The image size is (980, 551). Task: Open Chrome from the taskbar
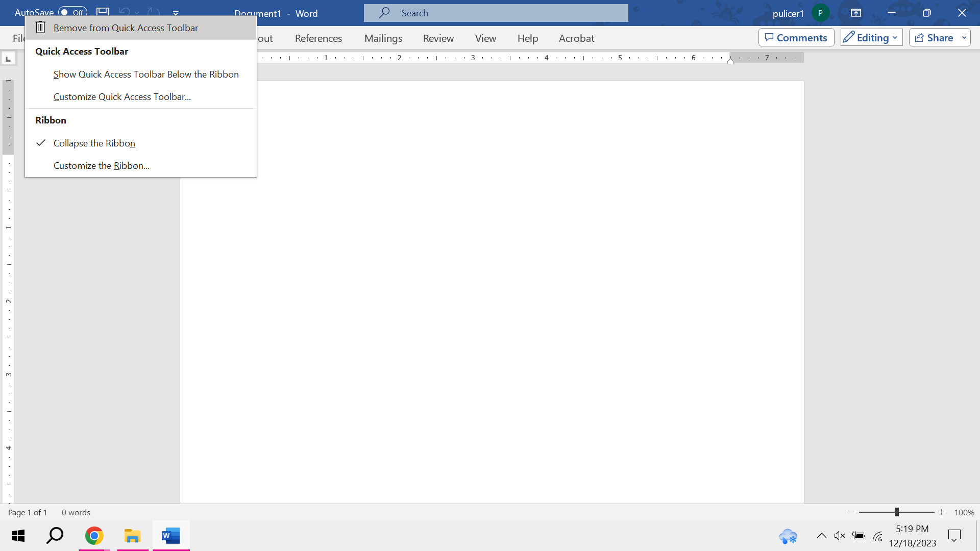[x=94, y=536]
